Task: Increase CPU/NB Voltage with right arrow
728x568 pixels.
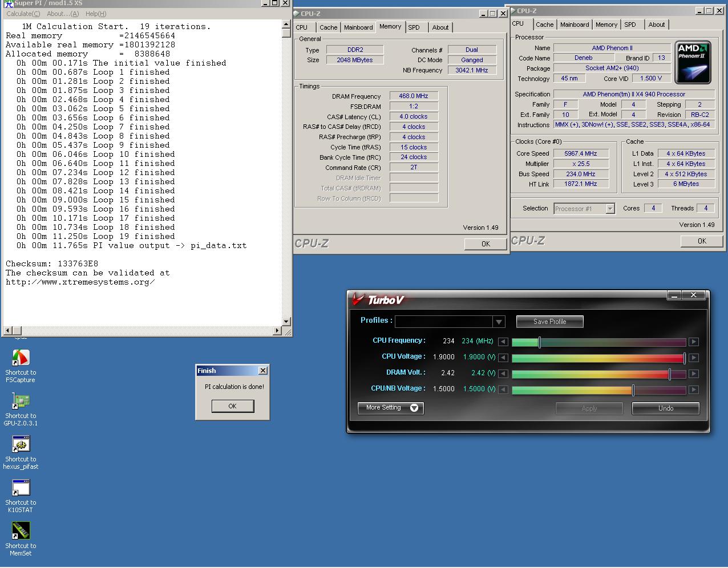Action: 694,390
